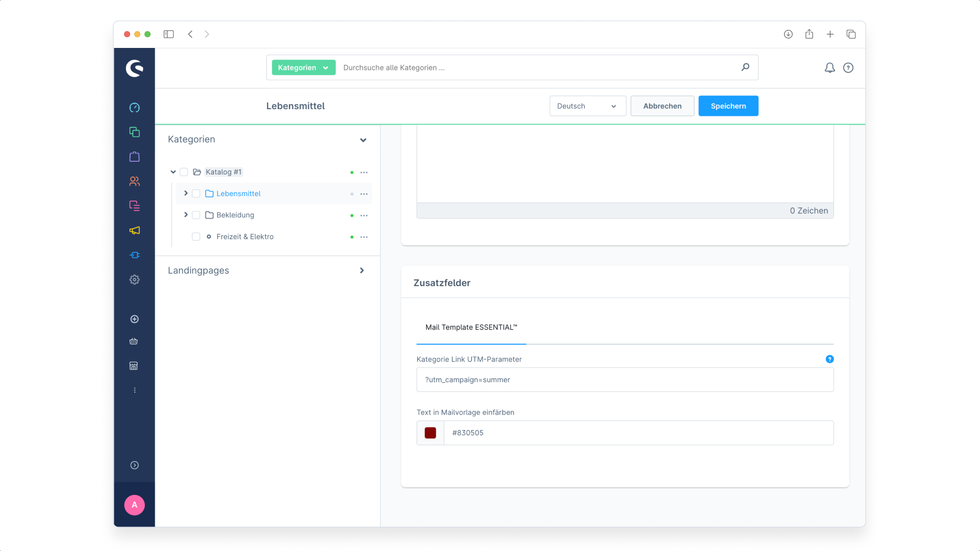This screenshot has width=980, height=551.
Task: Open the green Kategorien search filter dropdown
Action: tap(304, 67)
